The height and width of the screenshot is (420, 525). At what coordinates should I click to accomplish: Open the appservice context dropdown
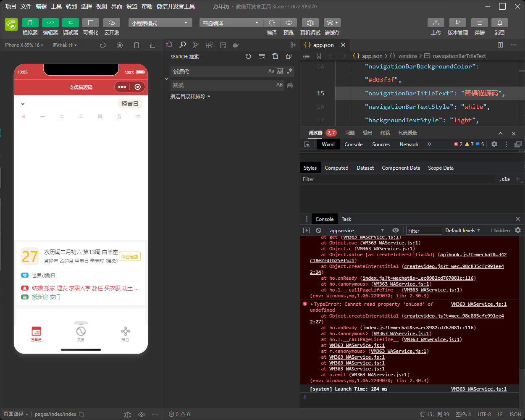coord(357,231)
